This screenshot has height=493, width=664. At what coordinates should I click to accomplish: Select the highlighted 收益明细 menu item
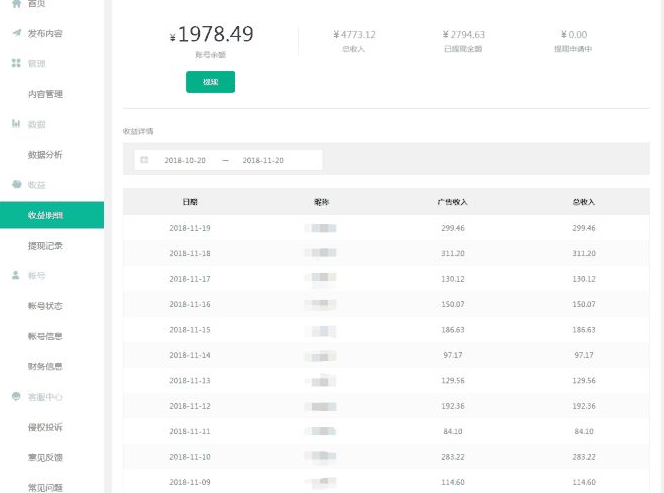point(45,215)
